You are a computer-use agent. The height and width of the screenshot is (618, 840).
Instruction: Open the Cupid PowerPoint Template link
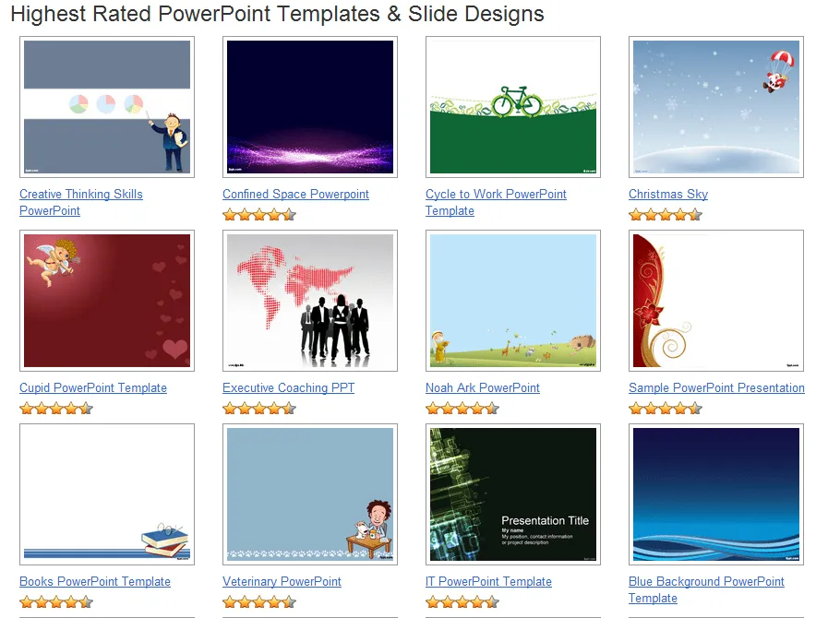(92, 388)
